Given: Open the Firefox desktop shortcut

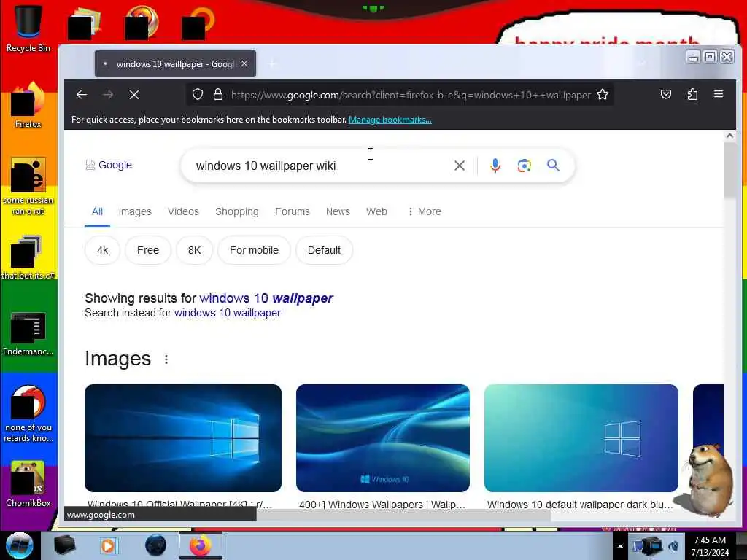Looking at the screenshot, I should (x=28, y=105).
